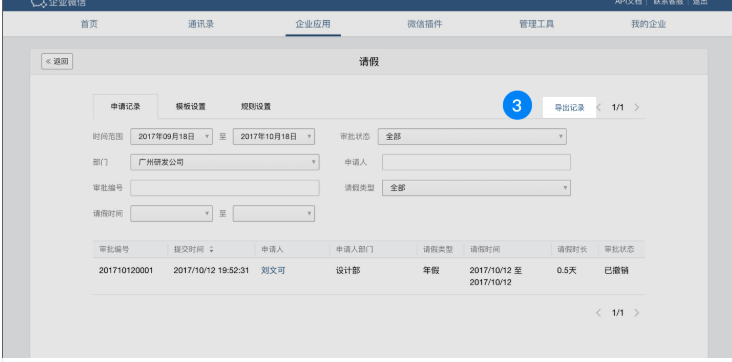Open the end date 2017年10月18日 dropdown
Viewport: 732px width, 362px height.
pos(274,136)
